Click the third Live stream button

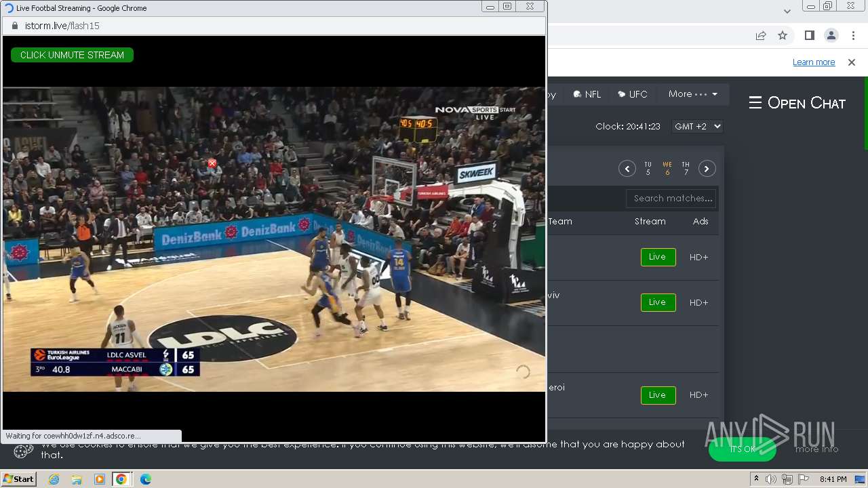pos(658,395)
